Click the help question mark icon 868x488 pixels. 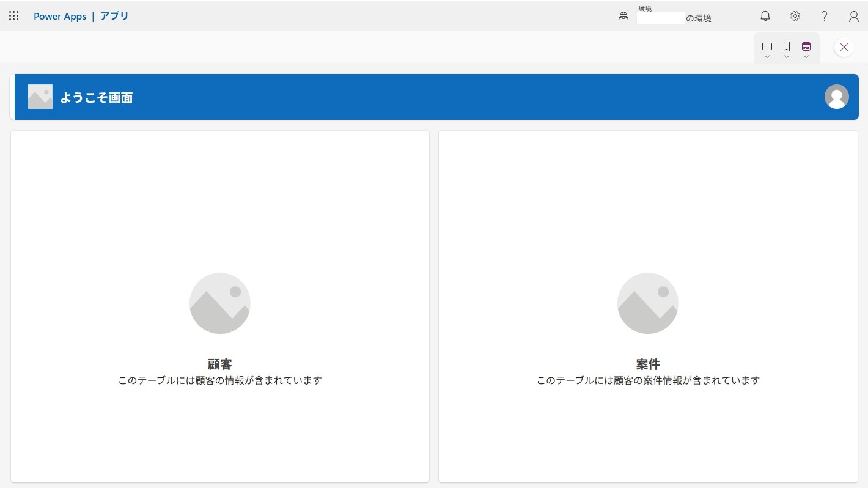[824, 16]
